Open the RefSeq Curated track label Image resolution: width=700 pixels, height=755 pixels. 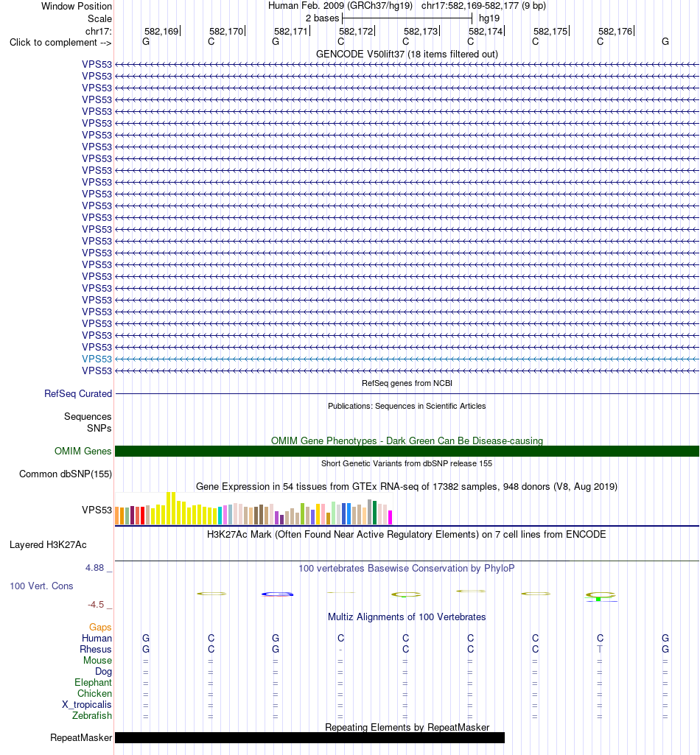[78, 393]
